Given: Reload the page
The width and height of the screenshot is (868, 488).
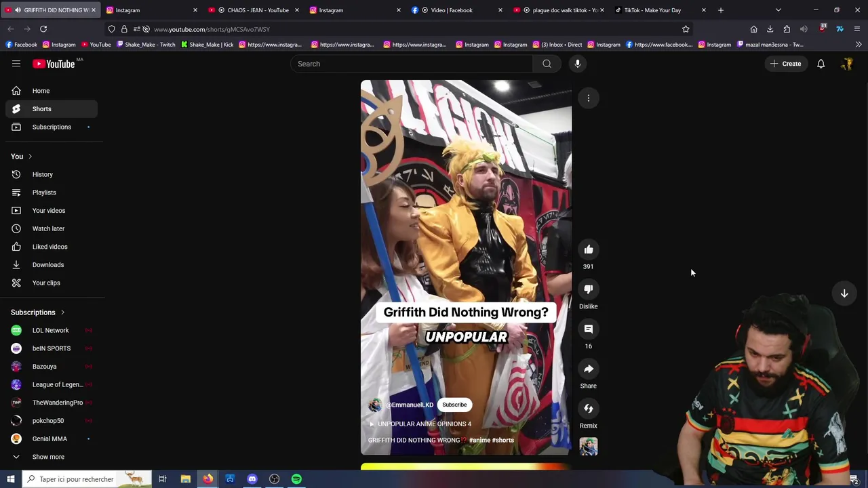Looking at the screenshot, I should [x=43, y=29].
